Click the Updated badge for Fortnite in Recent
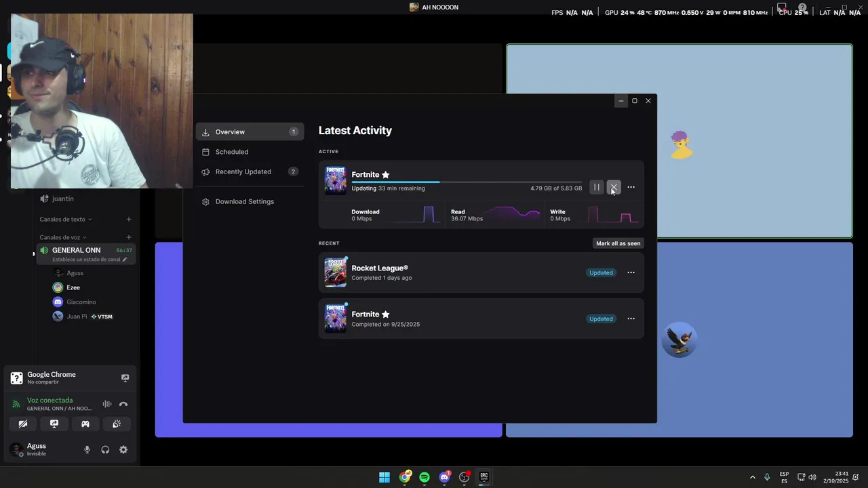 pos(601,319)
